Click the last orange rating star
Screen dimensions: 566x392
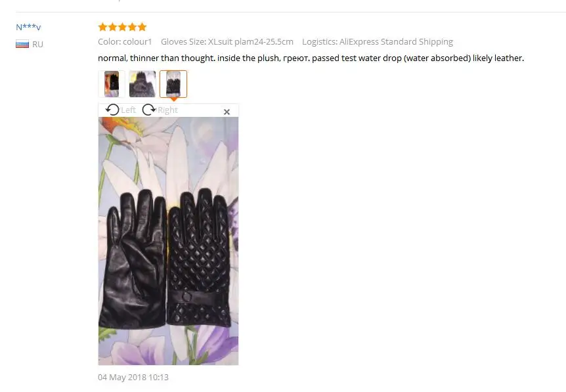(x=142, y=27)
